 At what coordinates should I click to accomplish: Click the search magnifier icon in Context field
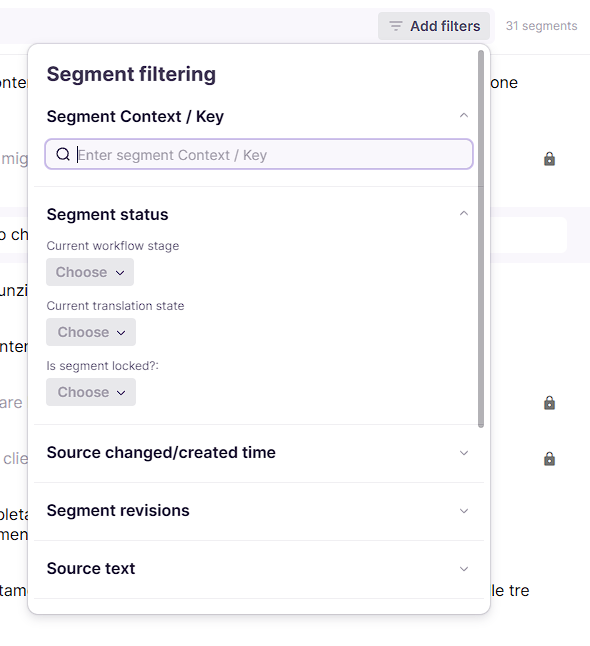tap(63, 154)
